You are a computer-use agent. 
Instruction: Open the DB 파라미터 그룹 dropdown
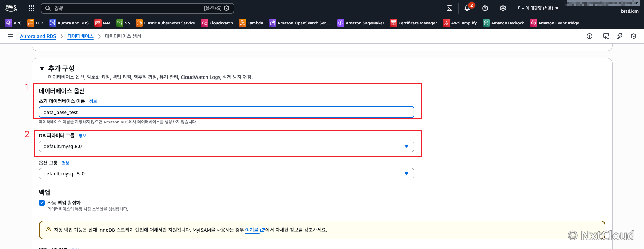tap(226, 146)
